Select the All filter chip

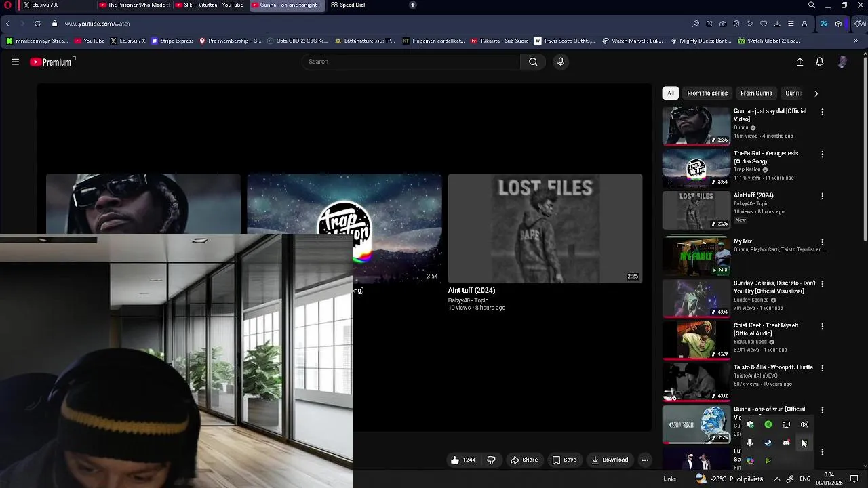pos(670,94)
